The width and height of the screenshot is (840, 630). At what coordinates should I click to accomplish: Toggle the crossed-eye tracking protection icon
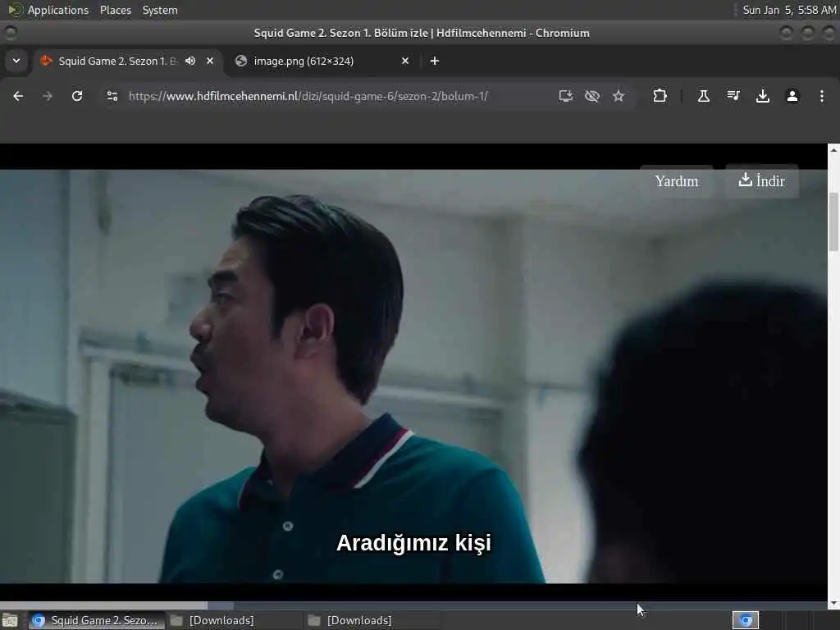592,96
